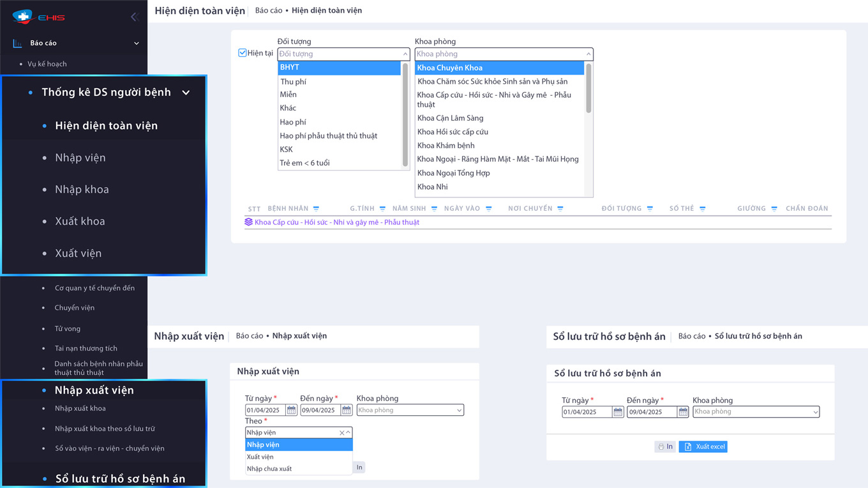Filter the G.TÍNH column
The height and width of the screenshot is (488, 868).
[x=382, y=209]
